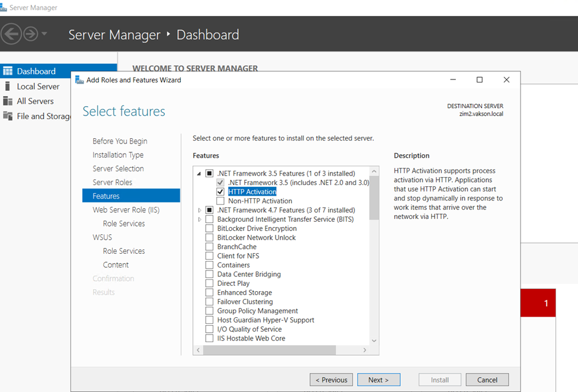Click the forward navigation arrow
The height and width of the screenshot is (392, 578).
[x=30, y=34]
